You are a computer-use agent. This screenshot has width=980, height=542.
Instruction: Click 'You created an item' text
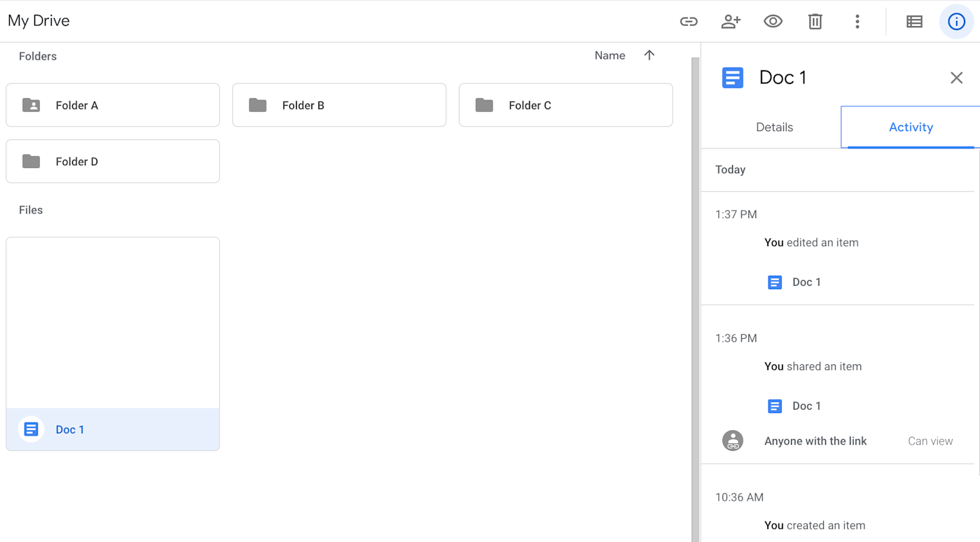tap(815, 525)
